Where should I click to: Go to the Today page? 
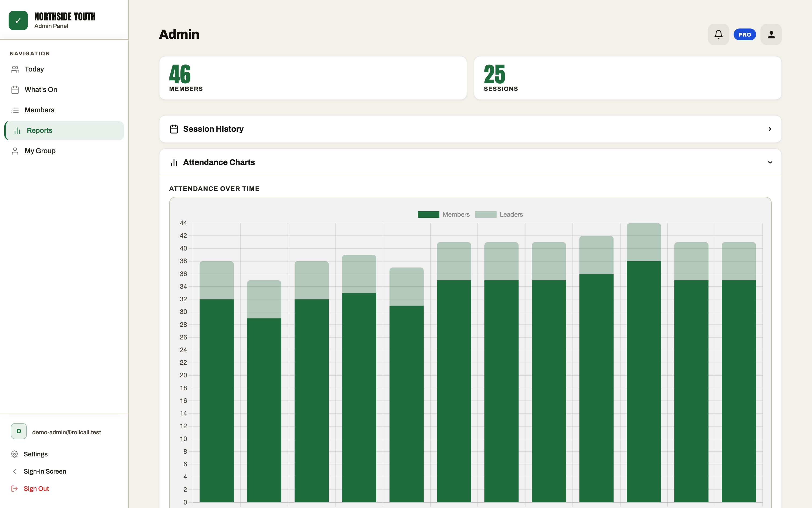tap(64, 69)
